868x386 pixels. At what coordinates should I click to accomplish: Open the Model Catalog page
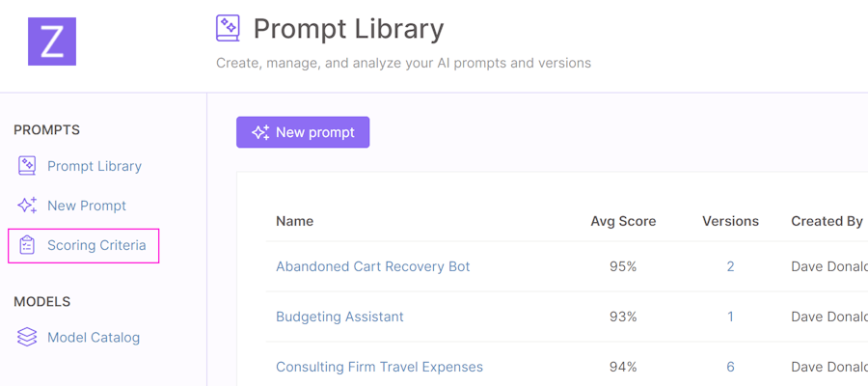94,337
